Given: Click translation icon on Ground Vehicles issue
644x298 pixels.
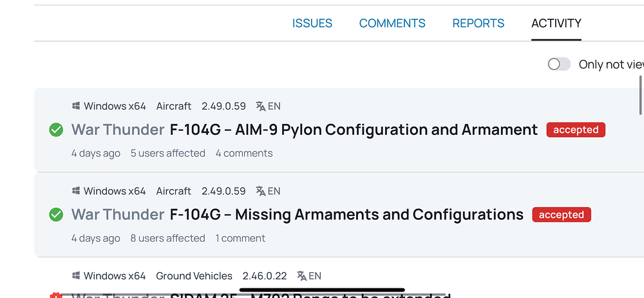Looking at the screenshot, I should (x=301, y=275).
